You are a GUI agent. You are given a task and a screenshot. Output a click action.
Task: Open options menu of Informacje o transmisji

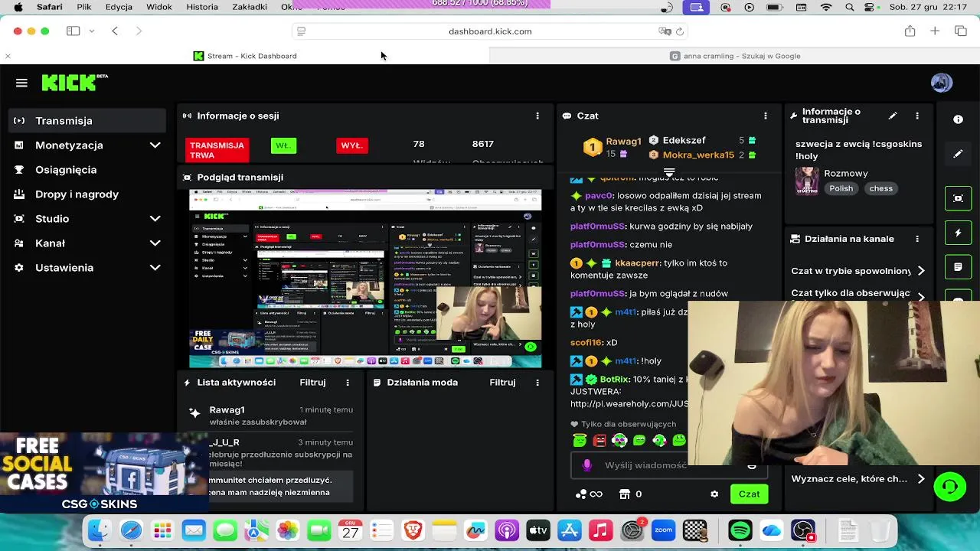coord(917,116)
